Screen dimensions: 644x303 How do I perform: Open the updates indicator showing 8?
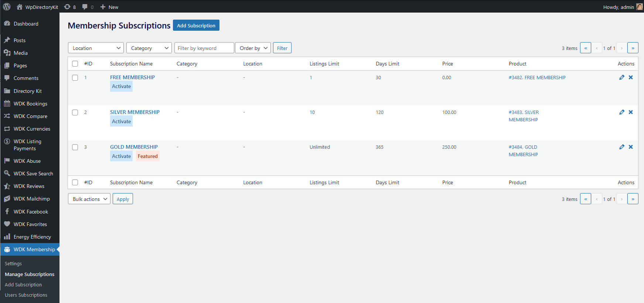[x=70, y=7]
